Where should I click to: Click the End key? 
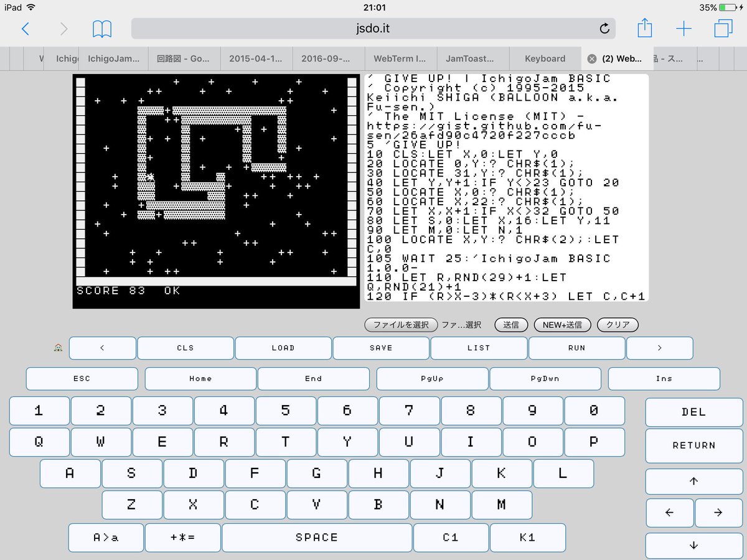click(314, 378)
